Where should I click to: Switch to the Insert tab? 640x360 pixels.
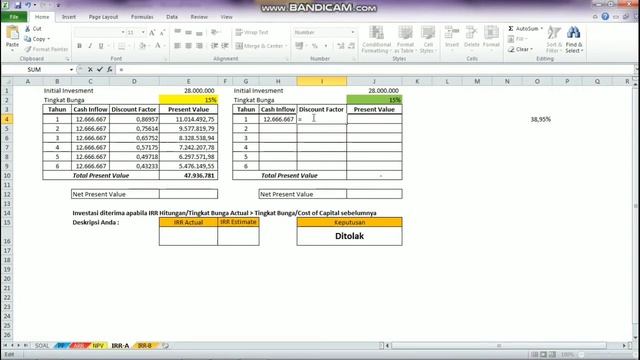[69, 17]
